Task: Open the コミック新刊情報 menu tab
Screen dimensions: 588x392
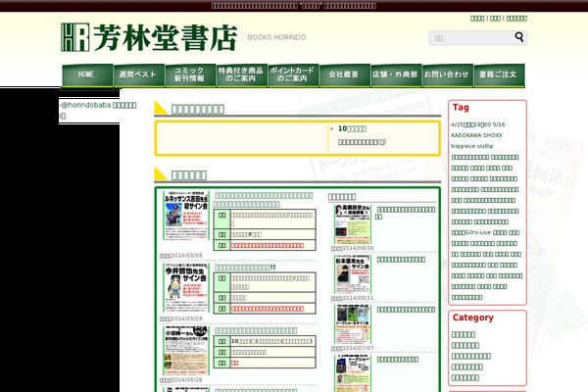Action: 190,75
